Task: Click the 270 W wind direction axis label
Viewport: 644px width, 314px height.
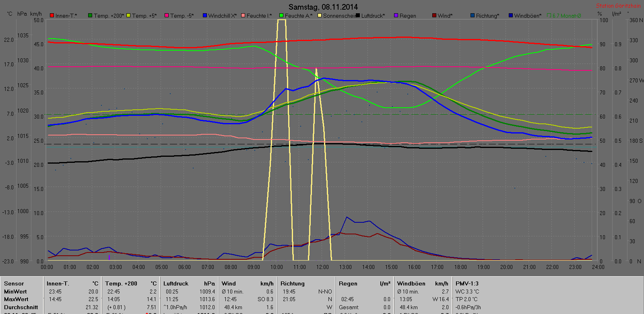Action: (x=636, y=80)
